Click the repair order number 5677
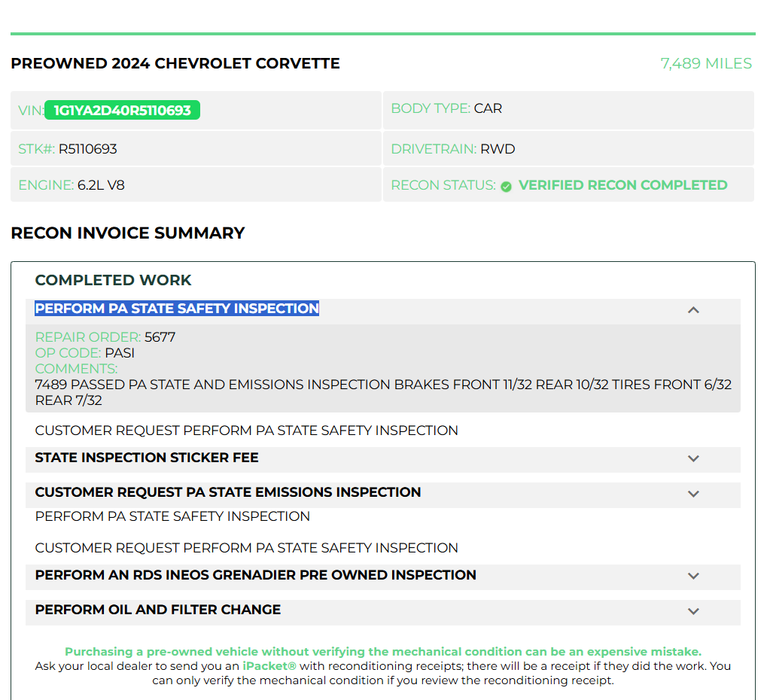 (160, 337)
